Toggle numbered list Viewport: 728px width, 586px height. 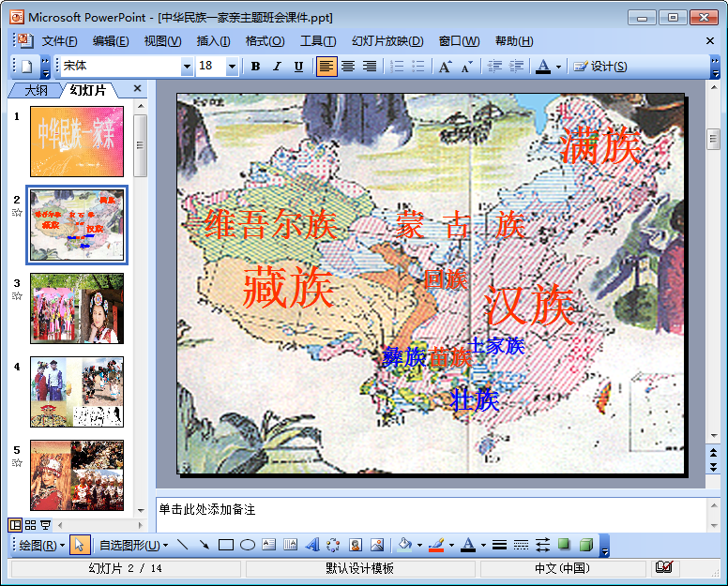pyautogui.click(x=397, y=67)
